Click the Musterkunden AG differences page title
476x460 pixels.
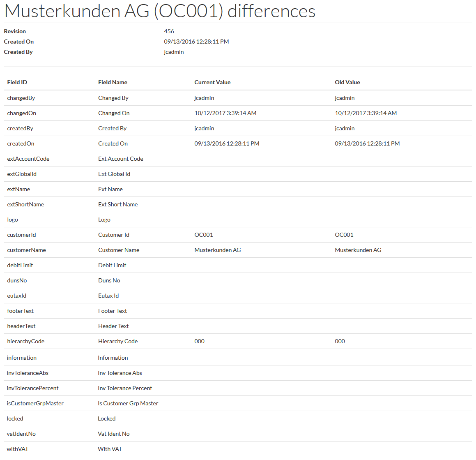click(x=160, y=11)
